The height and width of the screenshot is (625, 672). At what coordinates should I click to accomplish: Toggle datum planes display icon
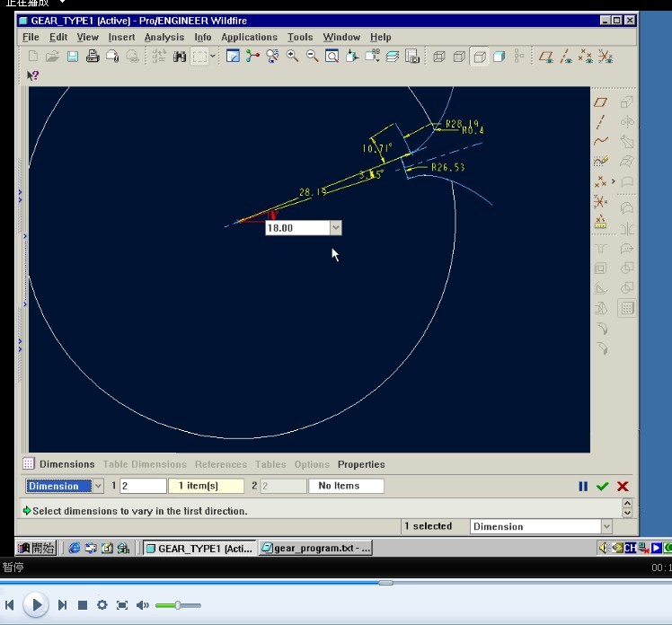coord(545,56)
